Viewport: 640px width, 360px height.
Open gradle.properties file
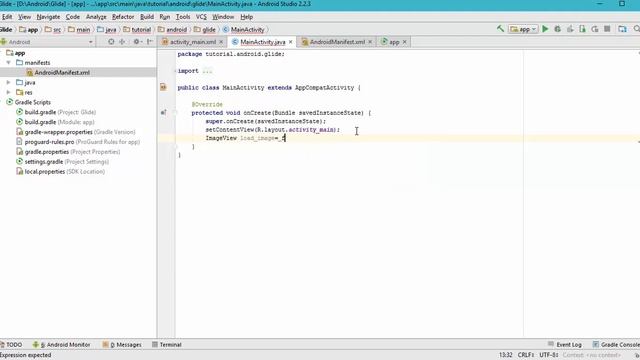pyautogui.click(x=68, y=151)
